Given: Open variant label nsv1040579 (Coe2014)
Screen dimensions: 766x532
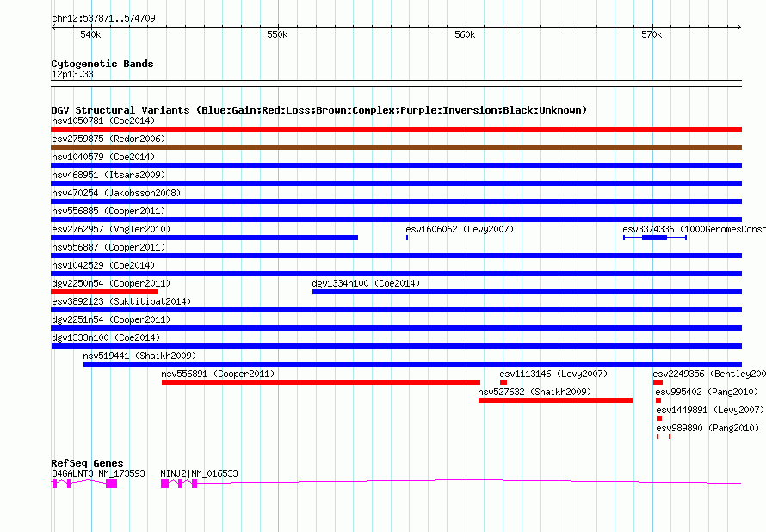Looking at the screenshot, I should point(103,157).
